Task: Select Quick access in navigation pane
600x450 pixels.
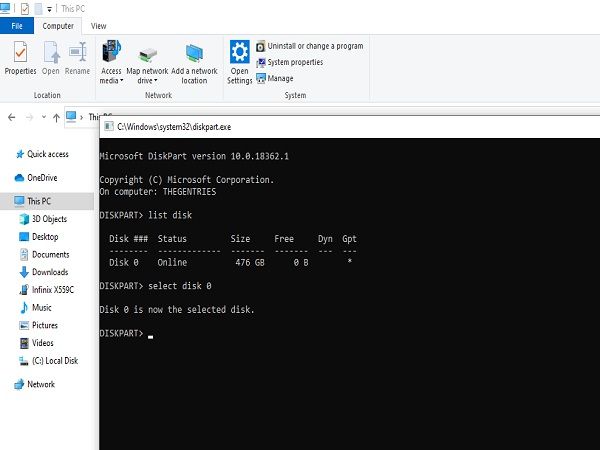Action: click(x=42, y=154)
